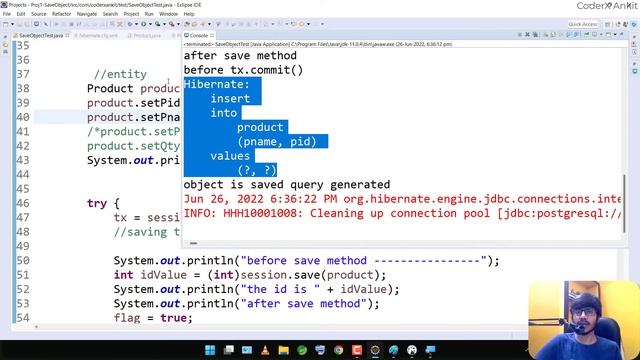Click the Remove All Terminated Launches icon
The height and width of the screenshot is (360, 640).
tap(535, 34)
